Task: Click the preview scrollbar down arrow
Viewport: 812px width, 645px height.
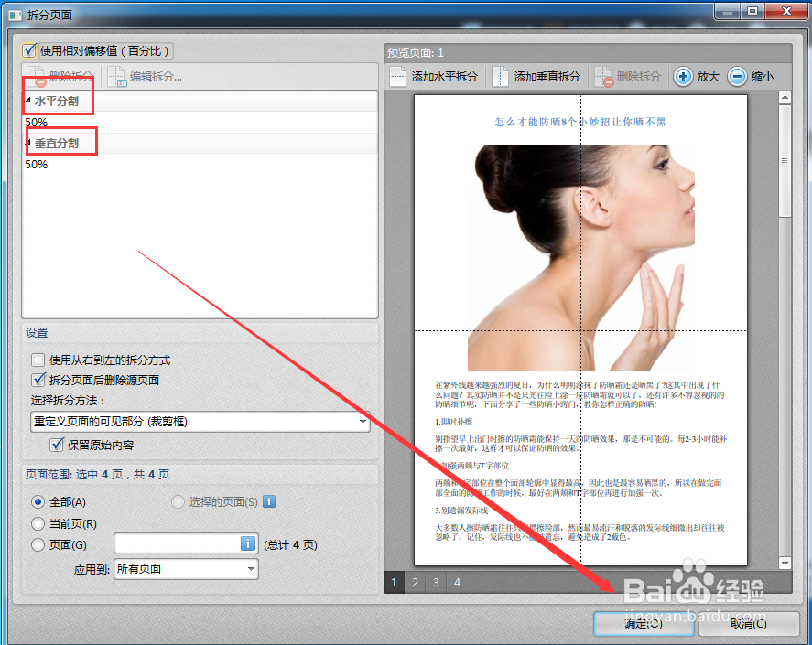Action: [x=785, y=563]
